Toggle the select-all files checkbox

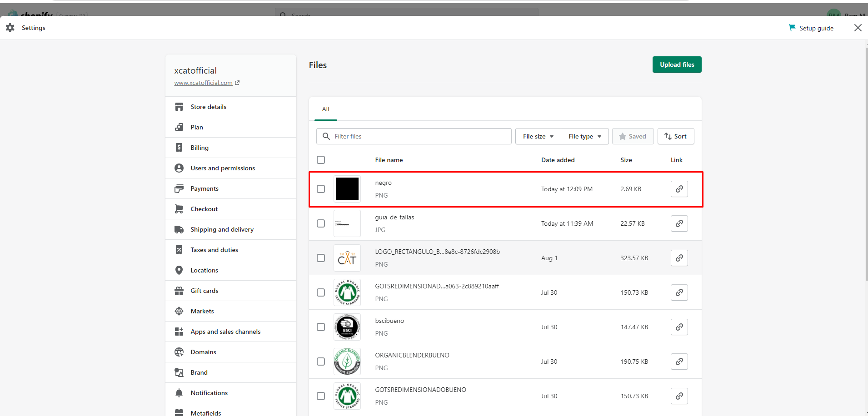[321, 160]
